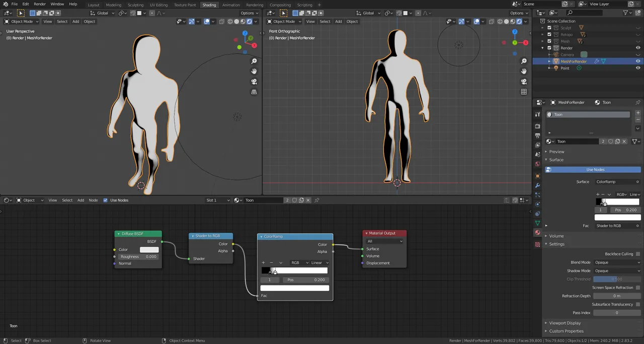Uncheck Mesh collection checkbox in outliner
Viewport: 644px width, 344px height.
(549, 41)
